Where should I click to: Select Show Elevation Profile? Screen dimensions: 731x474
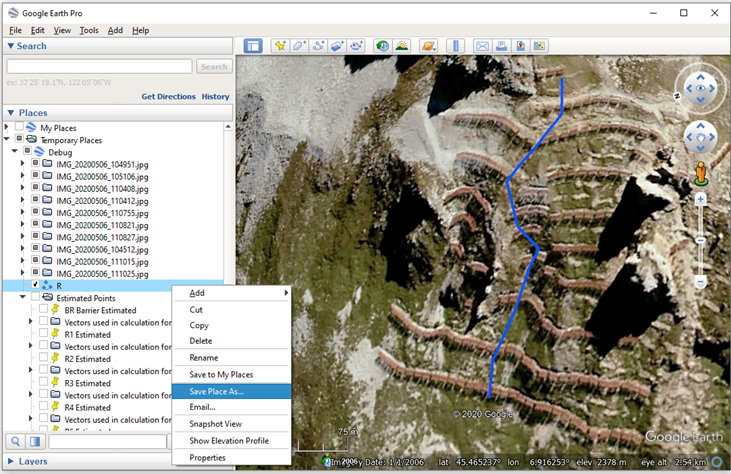(x=232, y=440)
